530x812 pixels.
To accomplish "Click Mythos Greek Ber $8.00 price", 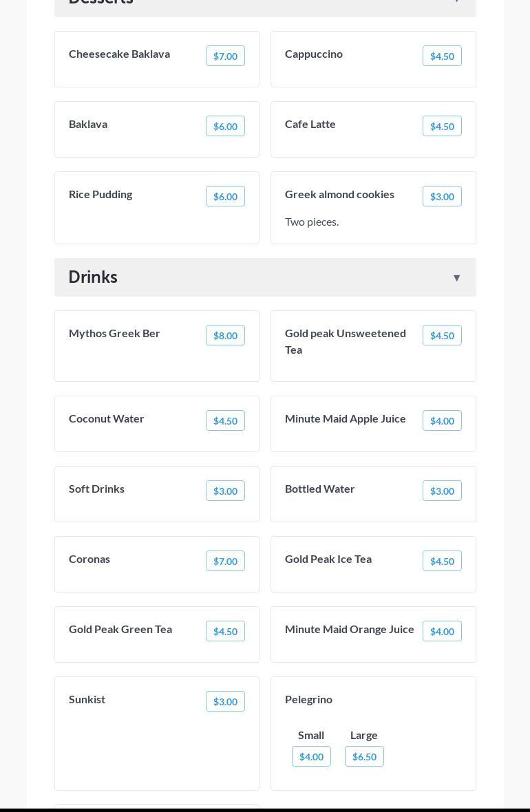I will coord(225,336).
